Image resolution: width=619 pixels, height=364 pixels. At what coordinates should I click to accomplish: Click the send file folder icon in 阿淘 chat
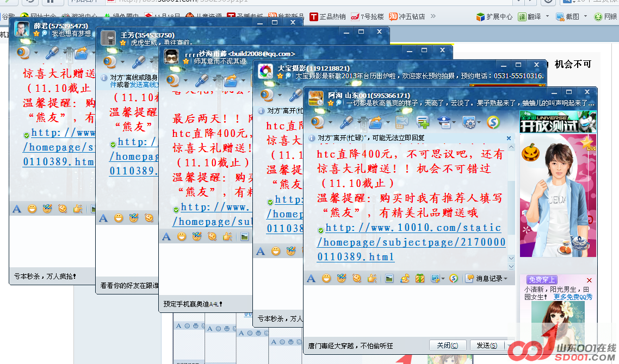click(x=375, y=122)
